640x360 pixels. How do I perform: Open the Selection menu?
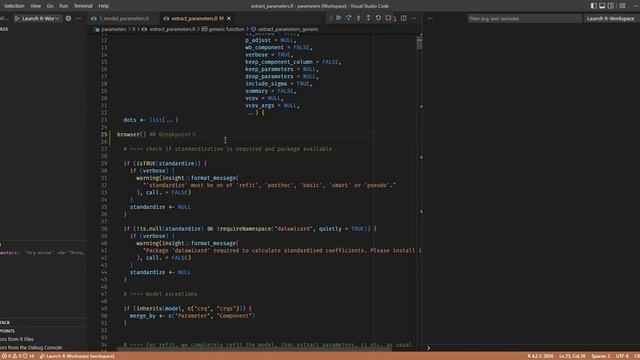point(14,6)
